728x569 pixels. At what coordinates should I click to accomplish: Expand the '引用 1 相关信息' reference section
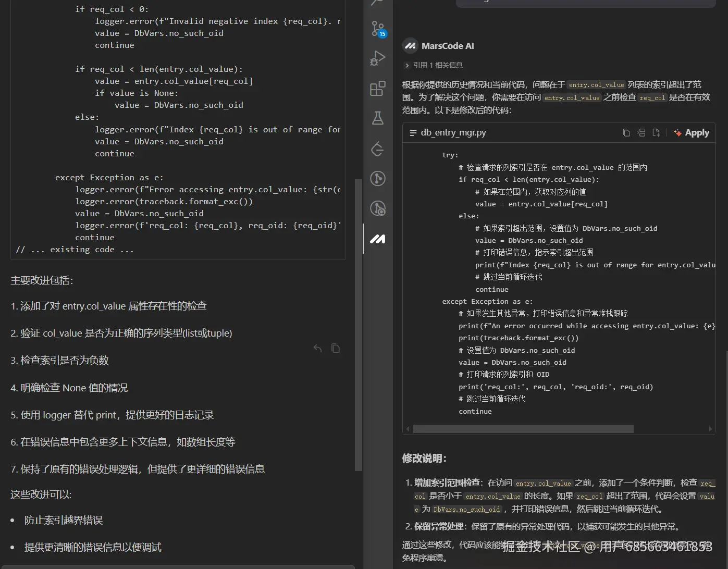point(434,65)
